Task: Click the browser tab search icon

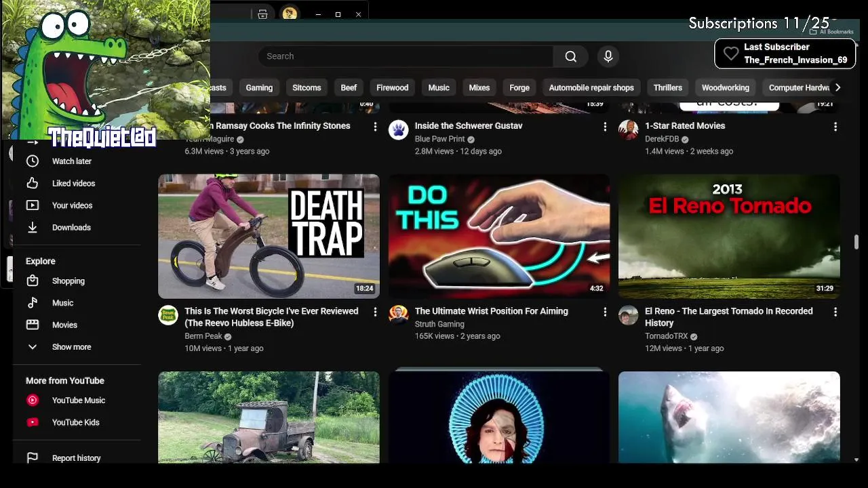Action: coord(262,14)
